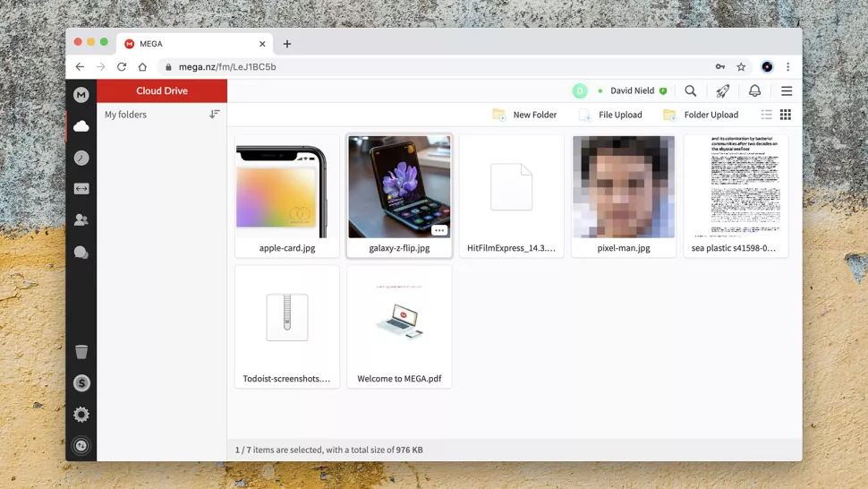Image resolution: width=868 pixels, height=489 pixels.
Task: Open the Chat bubbles icon
Action: [81, 253]
